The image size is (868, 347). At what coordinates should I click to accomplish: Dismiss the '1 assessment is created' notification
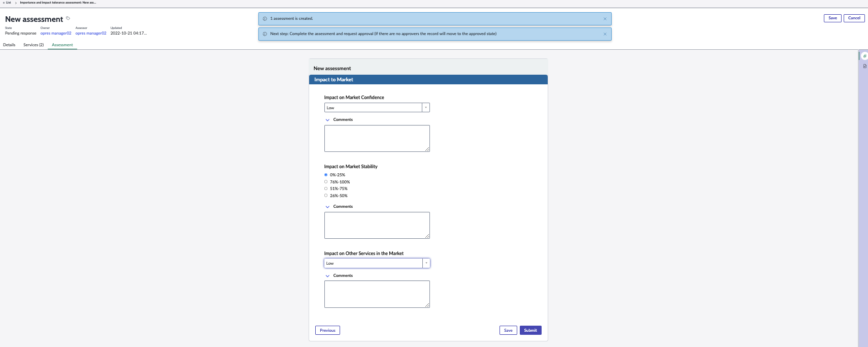[x=605, y=19]
